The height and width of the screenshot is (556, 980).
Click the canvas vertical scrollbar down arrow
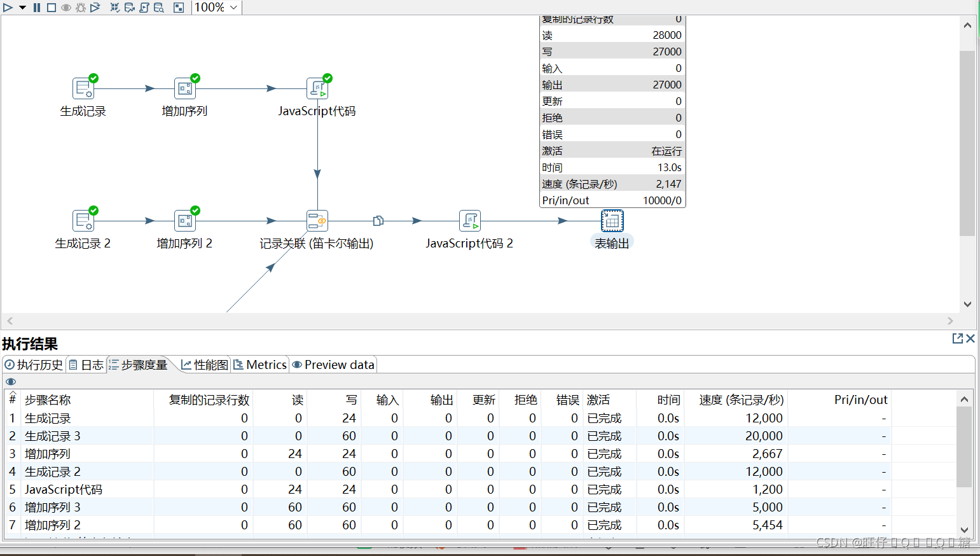(x=967, y=304)
